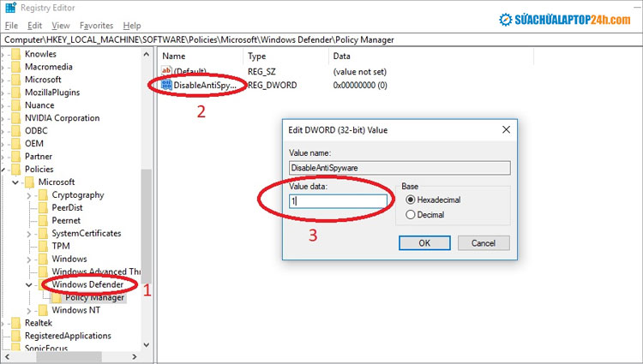This screenshot has height=364, width=643.
Task: Click the Value name field
Action: pos(400,168)
